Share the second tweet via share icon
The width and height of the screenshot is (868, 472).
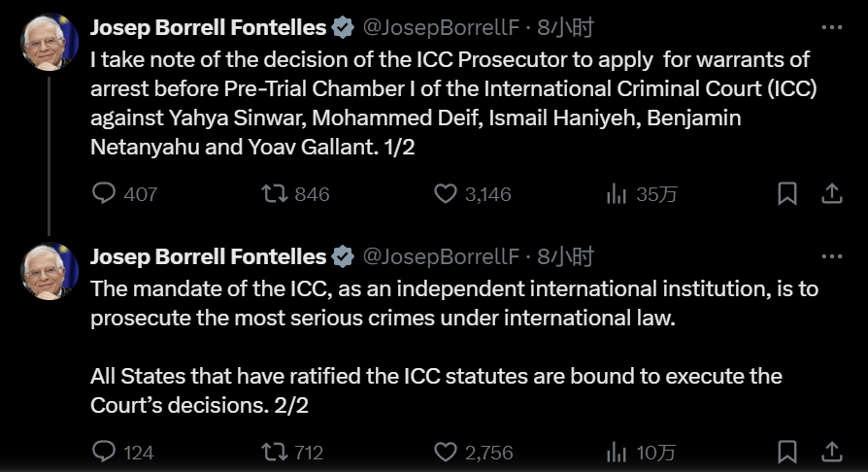[832, 452]
